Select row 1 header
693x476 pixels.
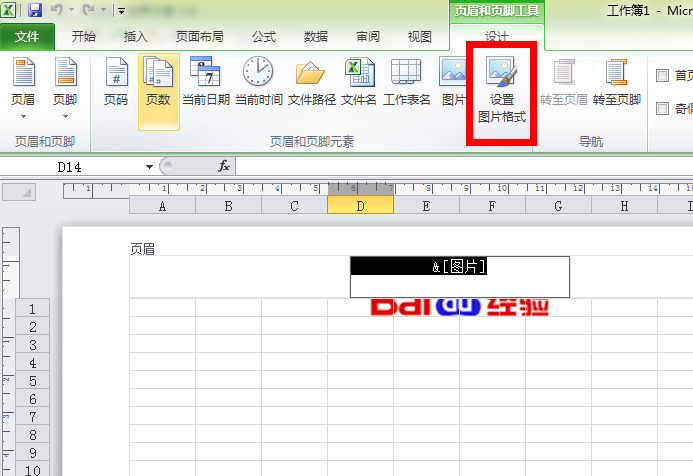32,308
